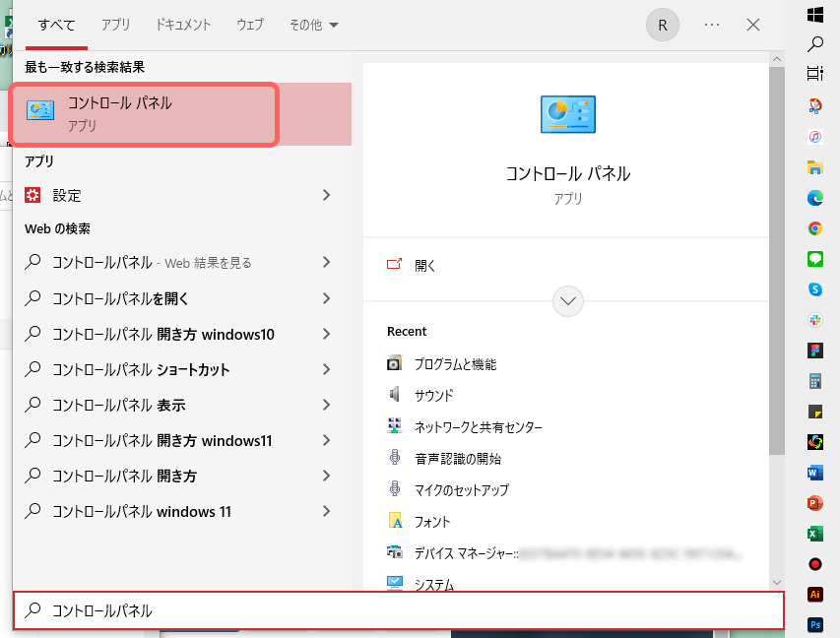Open マイクのセットアップ from Recent
Viewport: 840px width, 638px height.
(462, 489)
